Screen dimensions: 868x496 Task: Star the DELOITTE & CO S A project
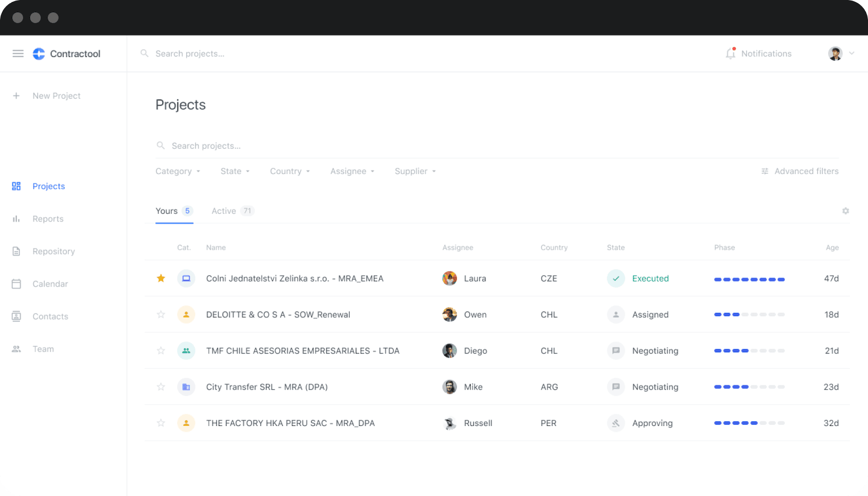pyautogui.click(x=161, y=314)
